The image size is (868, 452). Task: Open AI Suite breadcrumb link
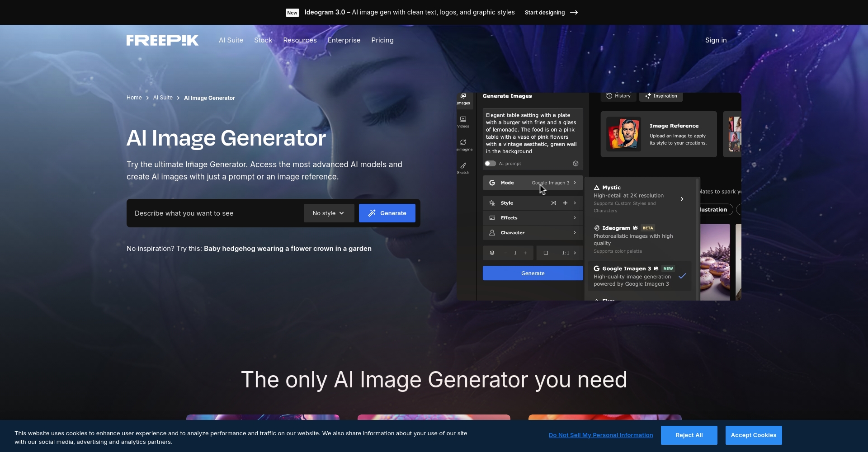click(x=163, y=98)
